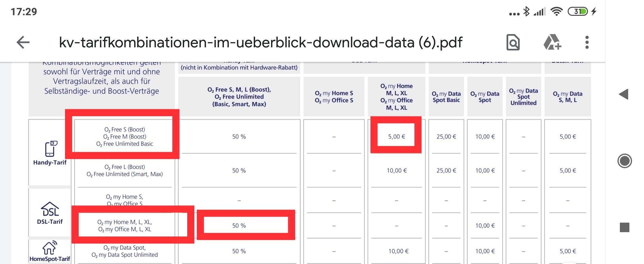The image size is (644, 264).
Task: Open the three-dot overflow menu
Action: pos(587,42)
